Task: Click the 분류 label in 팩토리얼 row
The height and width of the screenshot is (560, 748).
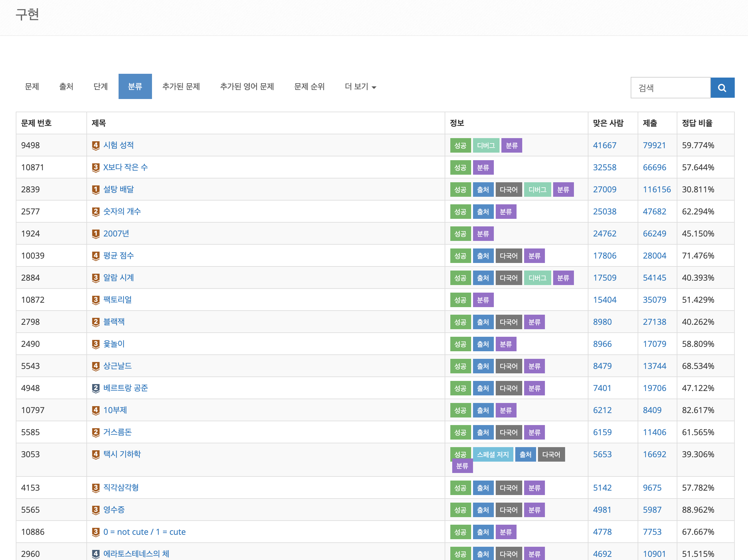Action: tap(482, 300)
